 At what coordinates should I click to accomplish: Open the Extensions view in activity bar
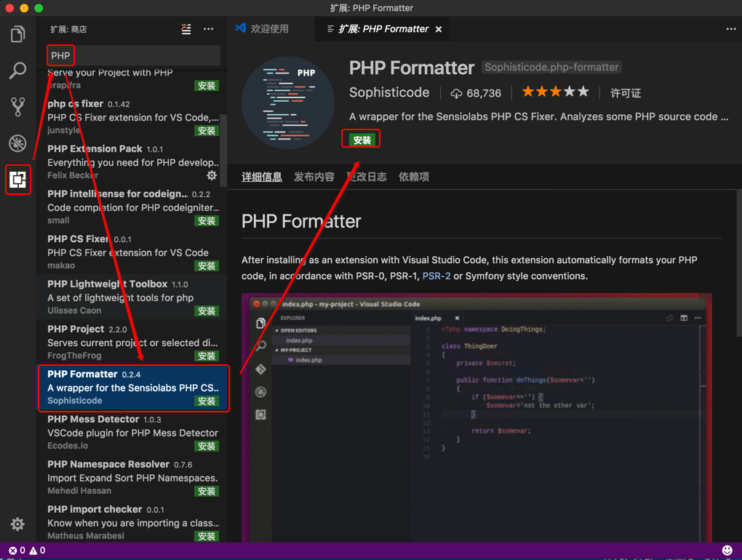pyautogui.click(x=17, y=180)
